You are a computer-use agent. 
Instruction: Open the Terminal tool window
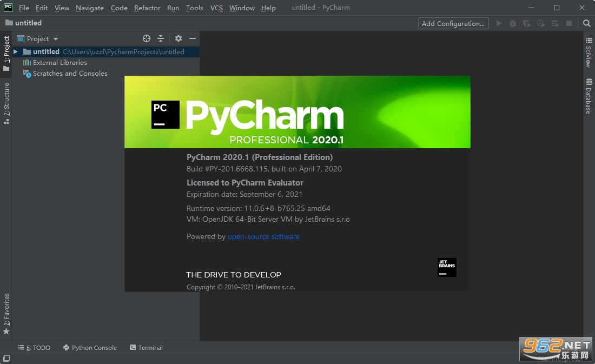point(146,347)
